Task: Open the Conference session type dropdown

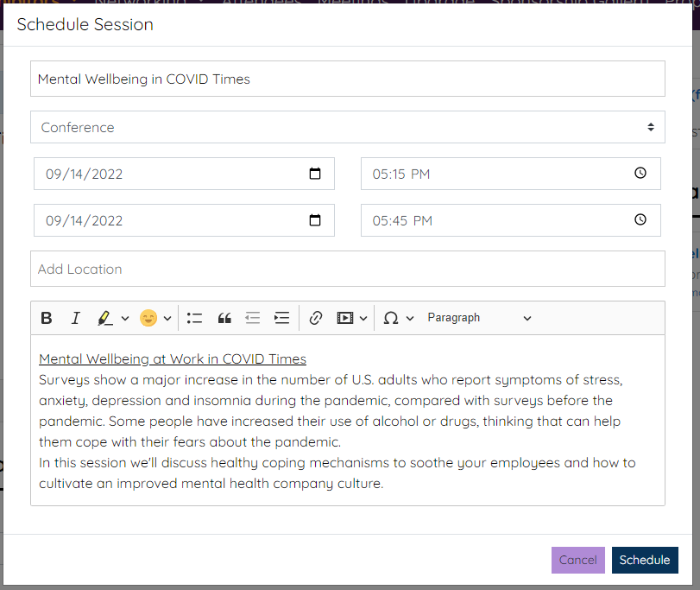Action: point(347,127)
